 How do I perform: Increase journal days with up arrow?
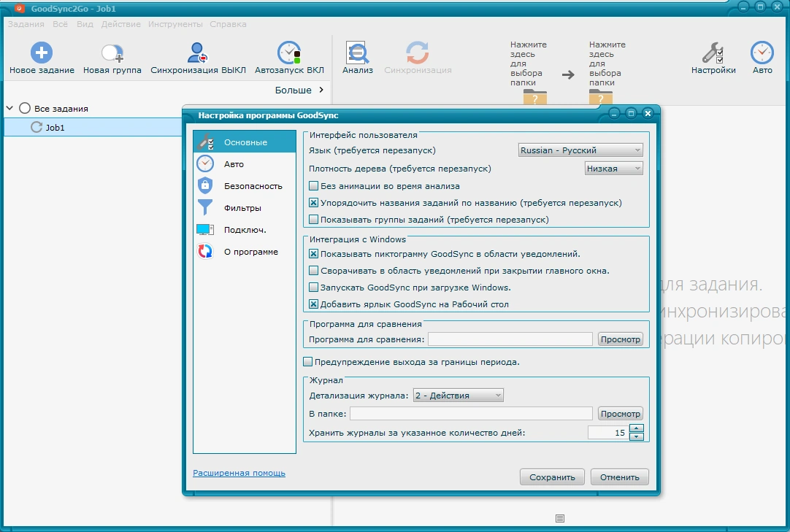tap(637, 428)
